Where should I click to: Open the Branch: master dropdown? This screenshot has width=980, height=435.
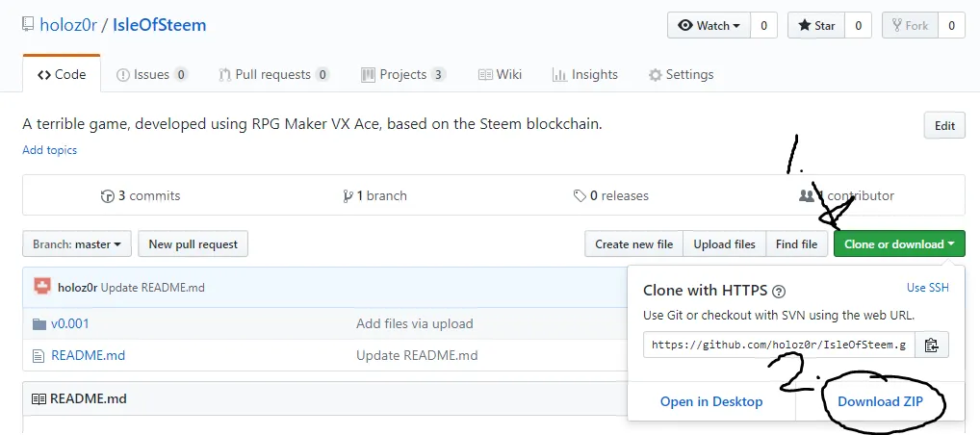(x=77, y=243)
